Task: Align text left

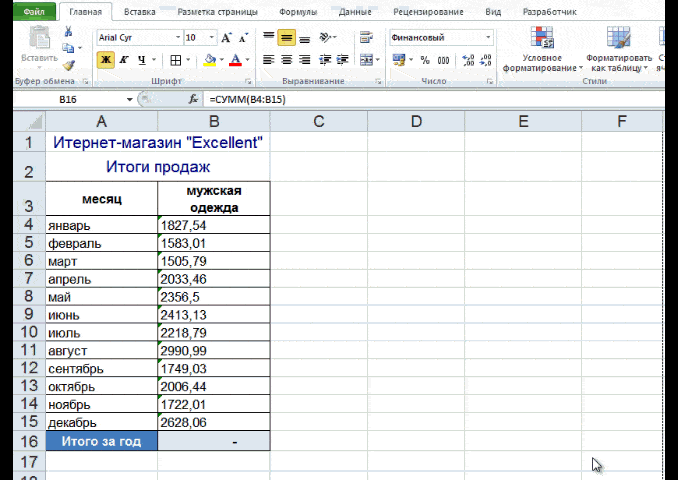Action: (269, 60)
